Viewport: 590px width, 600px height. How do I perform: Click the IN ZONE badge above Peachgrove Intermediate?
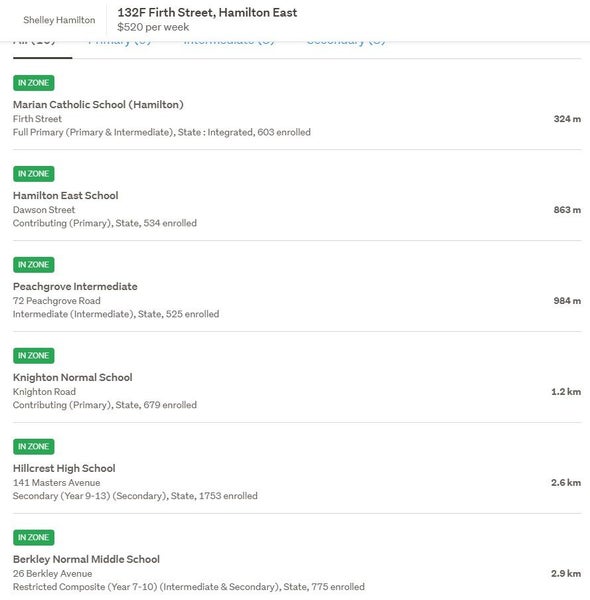(x=34, y=265)
